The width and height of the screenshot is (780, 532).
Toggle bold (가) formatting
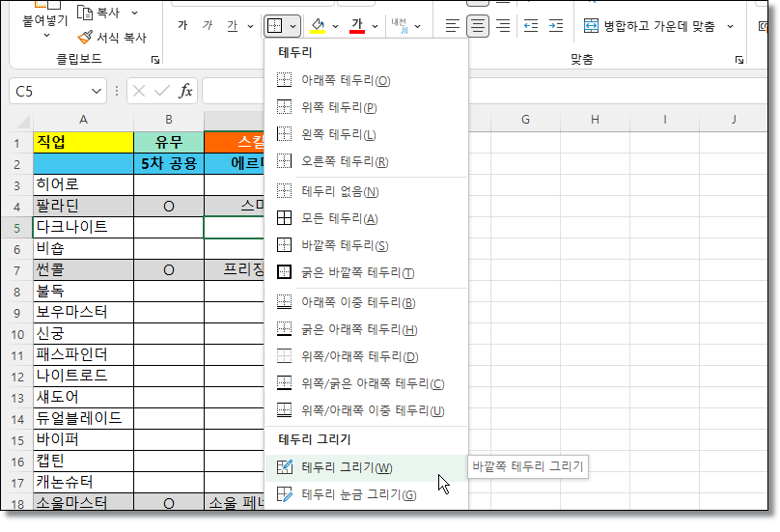pos(182,25)
